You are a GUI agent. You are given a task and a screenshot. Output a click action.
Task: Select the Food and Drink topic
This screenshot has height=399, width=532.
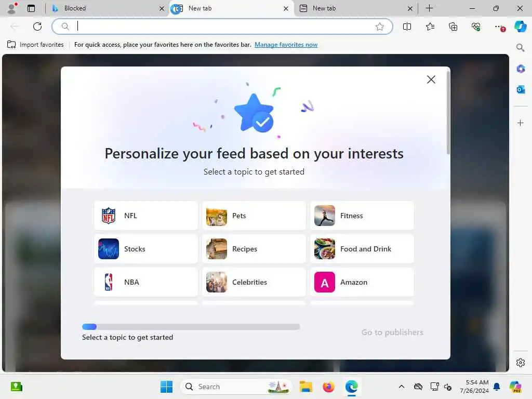(x=362, y=249)
